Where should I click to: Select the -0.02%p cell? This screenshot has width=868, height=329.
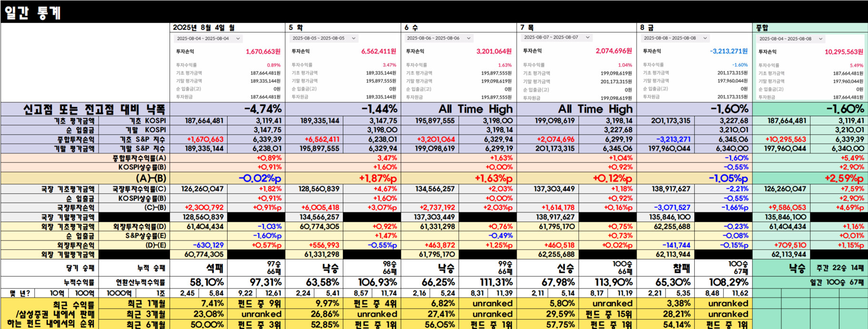(260, 178)
